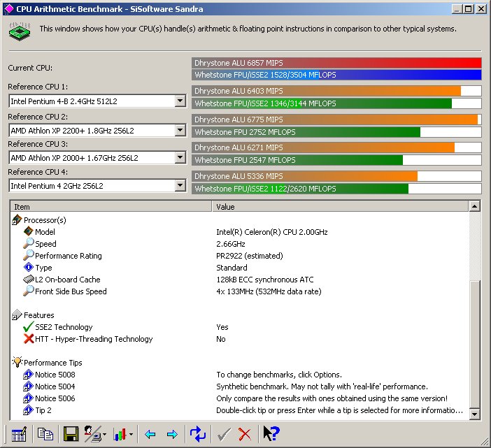Click the current CPU Whetstone 1528/3504 MFLOPS bar
The image size is (491, 448).
336,75
